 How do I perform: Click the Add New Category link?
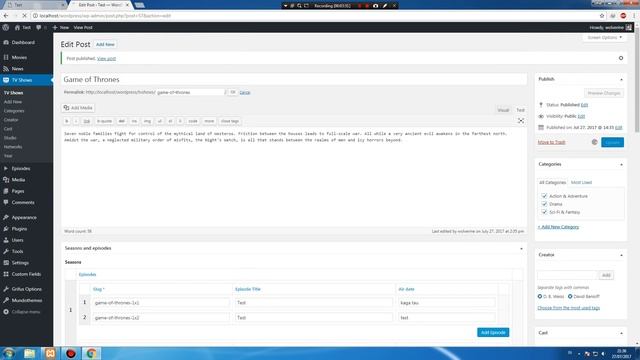coord(558,227)
